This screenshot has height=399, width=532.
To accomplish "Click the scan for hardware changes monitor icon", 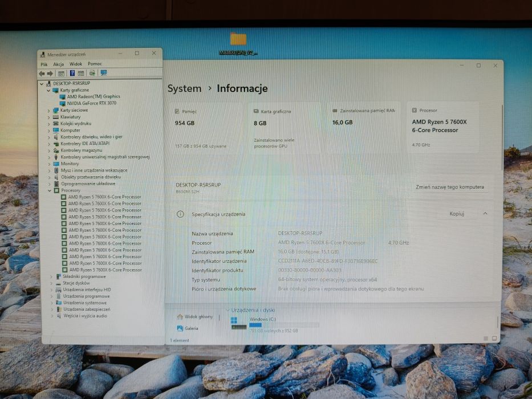I will [x=103, y=73].
